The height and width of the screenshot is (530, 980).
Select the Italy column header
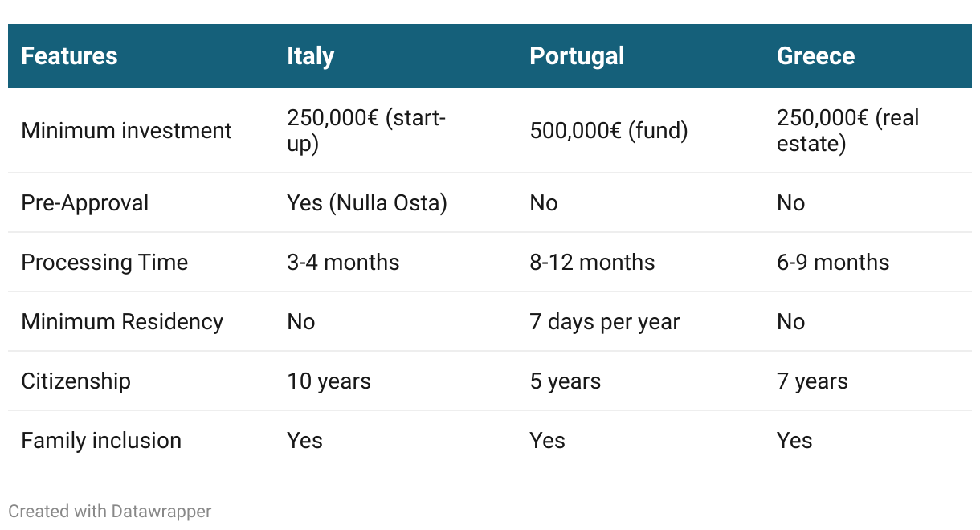[x=310, y=56]
